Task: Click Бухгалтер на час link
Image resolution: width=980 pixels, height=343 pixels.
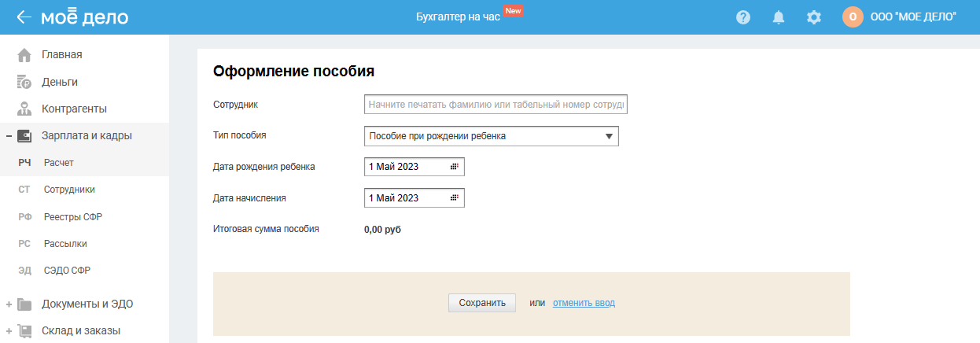Action: point(458,17)
